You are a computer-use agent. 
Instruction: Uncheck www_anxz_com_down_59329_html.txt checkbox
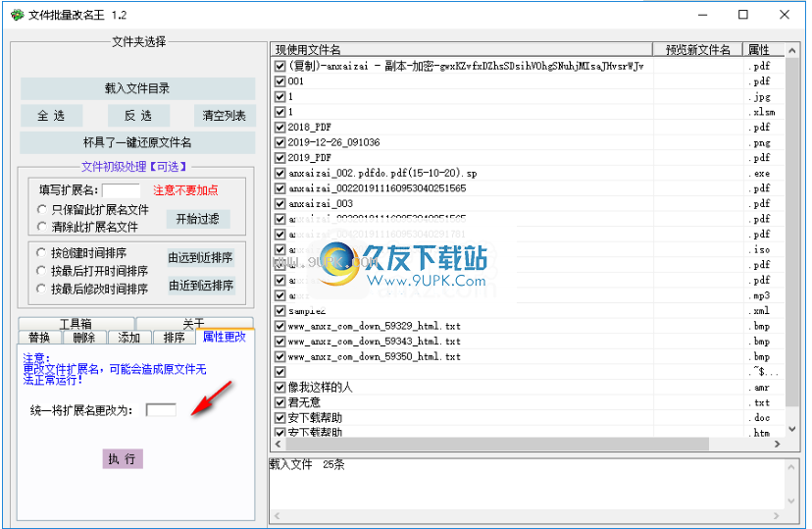coord(280,326)
